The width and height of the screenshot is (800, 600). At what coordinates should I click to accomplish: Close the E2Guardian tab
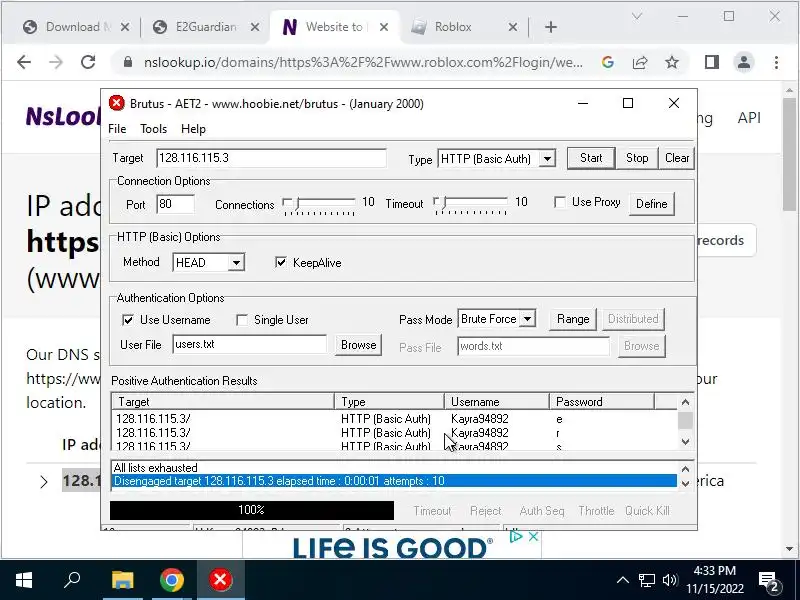255,27
